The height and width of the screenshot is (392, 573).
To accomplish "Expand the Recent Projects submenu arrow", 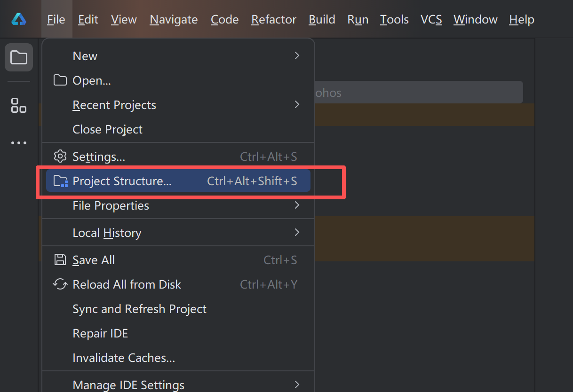I will [x=297, y=104].
